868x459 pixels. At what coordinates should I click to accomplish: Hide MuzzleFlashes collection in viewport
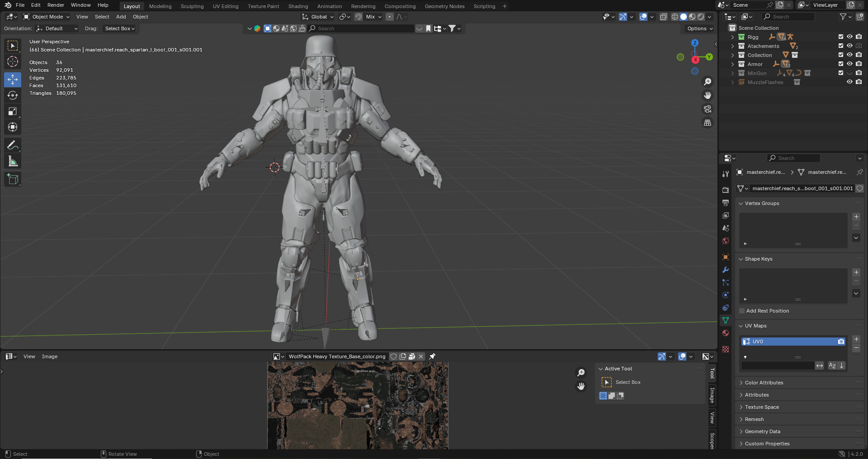coord(850,82)
